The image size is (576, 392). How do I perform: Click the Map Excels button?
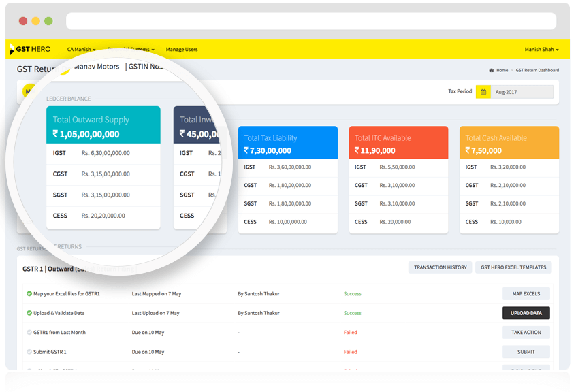pos(526,293)
